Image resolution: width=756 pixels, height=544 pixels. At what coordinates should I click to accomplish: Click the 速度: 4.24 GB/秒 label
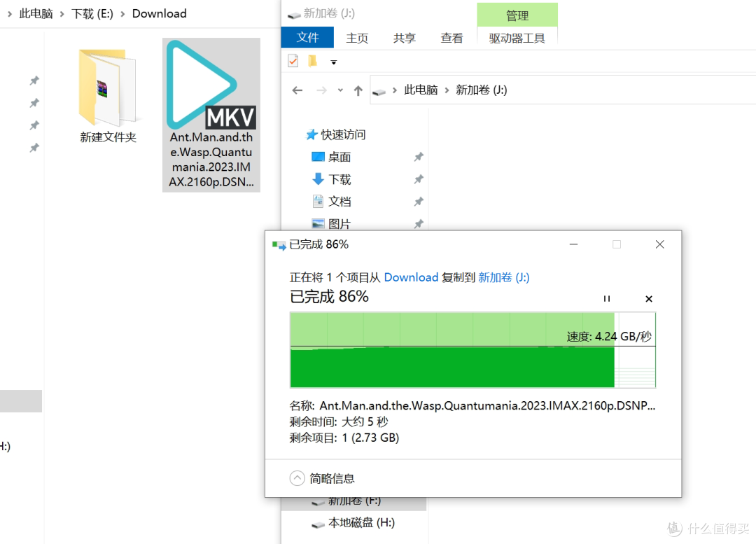[x=609, y=336]
